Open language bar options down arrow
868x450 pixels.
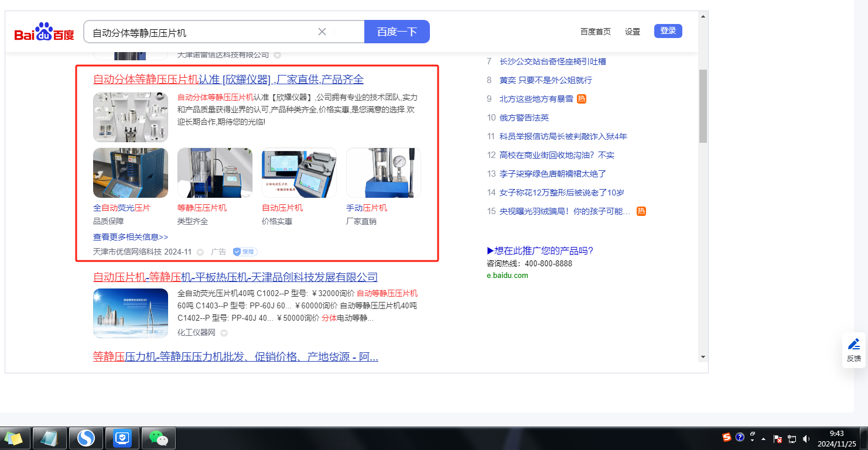753,441
